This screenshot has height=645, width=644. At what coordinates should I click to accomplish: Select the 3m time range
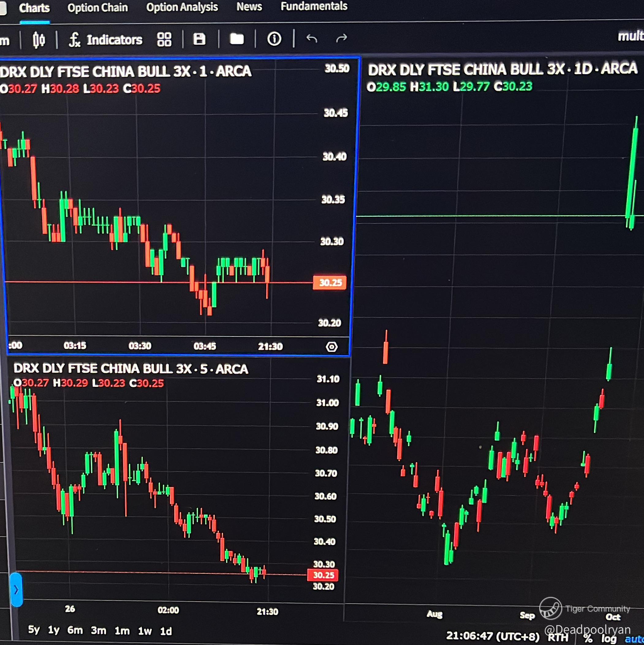(x=98, y=630)
